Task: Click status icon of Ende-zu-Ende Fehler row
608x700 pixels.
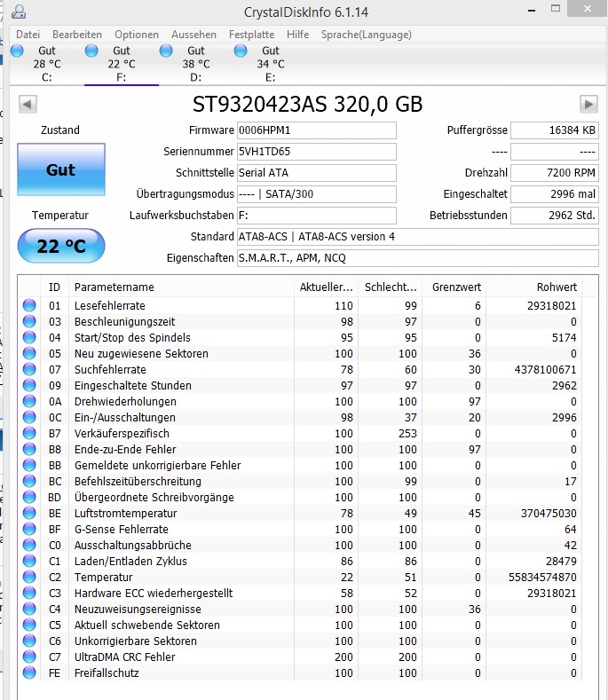Action: (x=29, y=449)
